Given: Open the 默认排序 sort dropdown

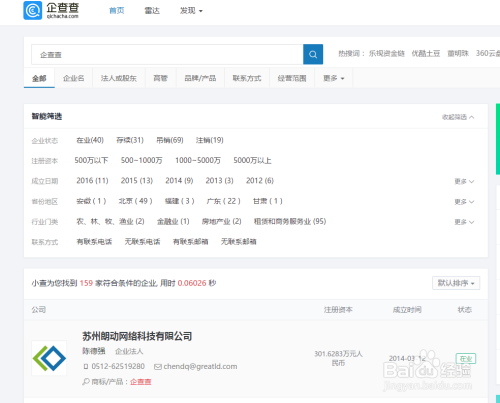Looking at the screenshot, I should 456,283.
